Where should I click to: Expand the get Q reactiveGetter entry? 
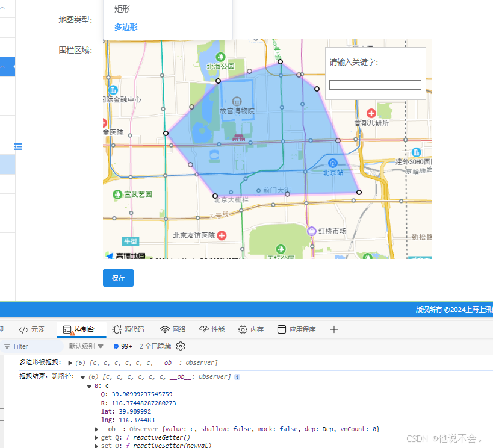tap(96, 437)
